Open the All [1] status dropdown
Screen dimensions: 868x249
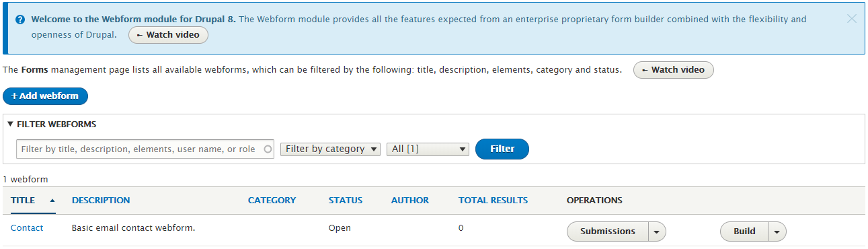[428, 149]
